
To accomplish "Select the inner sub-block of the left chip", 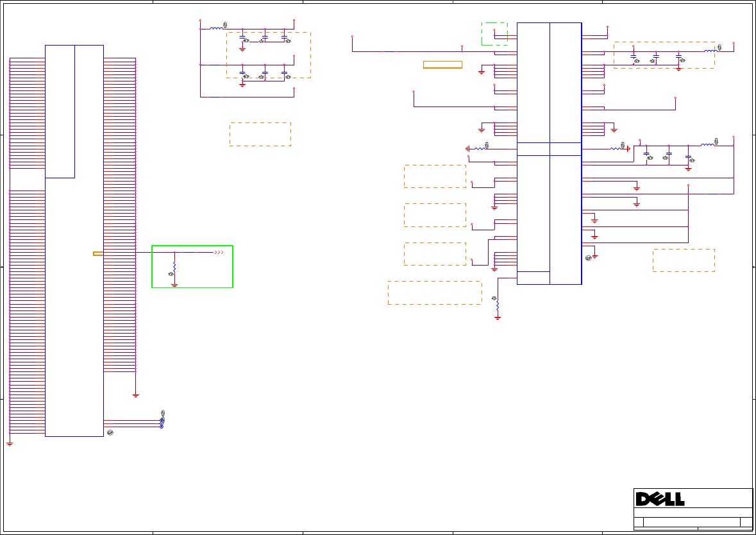I will coord(60,112).
